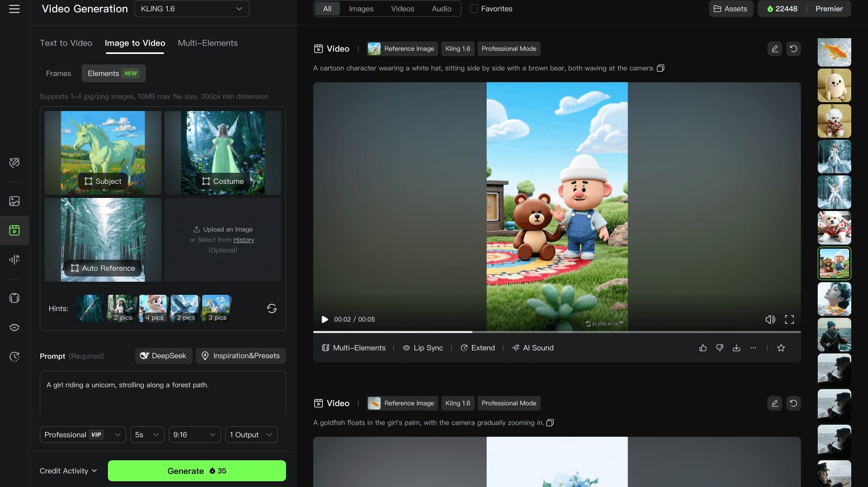The image size is (868, 487).
Task: Click the thumbs up icon
Action: 702,348
